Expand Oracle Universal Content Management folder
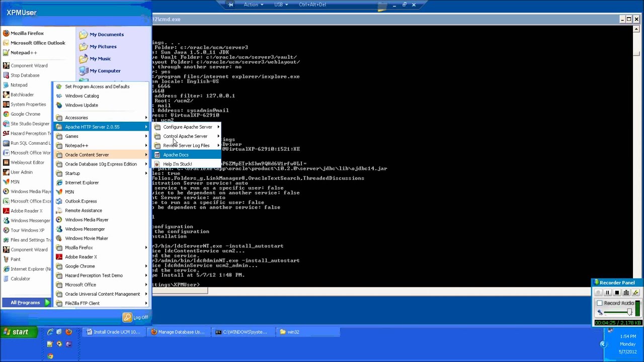The height and width of the screenshot is (362, 644). 102,294
